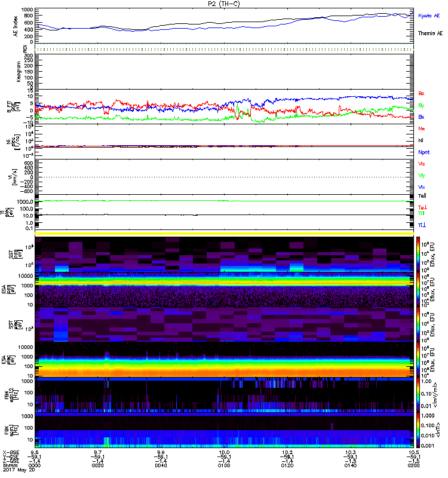Click the green By legend label
Viewport: 448px width, 478px height.
click(421, 106)
